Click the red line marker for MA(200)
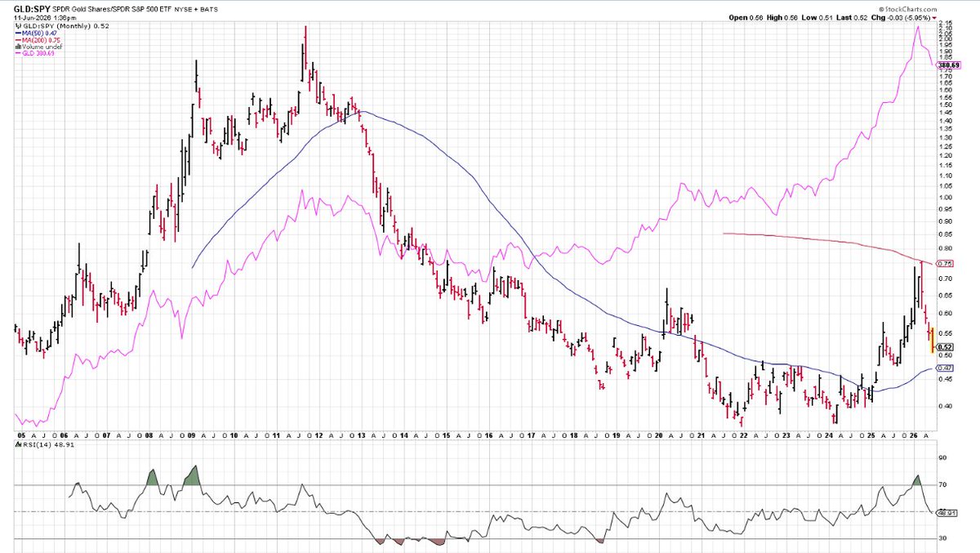This screenshot has width=980, height=553. tap(17, 39)
